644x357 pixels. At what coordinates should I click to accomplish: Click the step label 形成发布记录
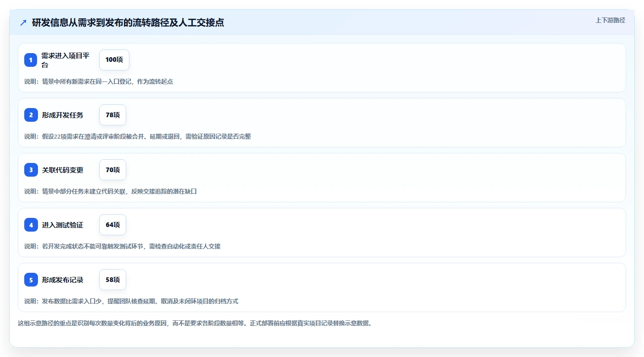pyautogui.click(x=63, y=280)
